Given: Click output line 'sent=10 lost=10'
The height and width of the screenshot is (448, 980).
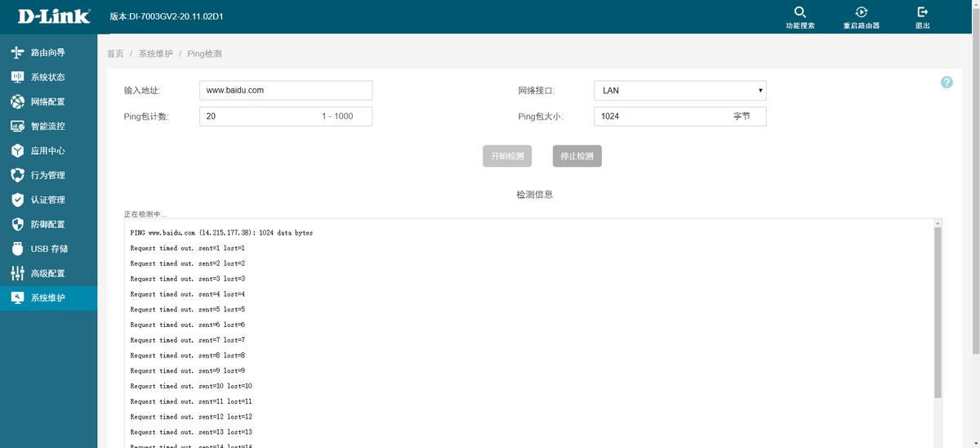Looking at the screenshot, I should (191, 386).
